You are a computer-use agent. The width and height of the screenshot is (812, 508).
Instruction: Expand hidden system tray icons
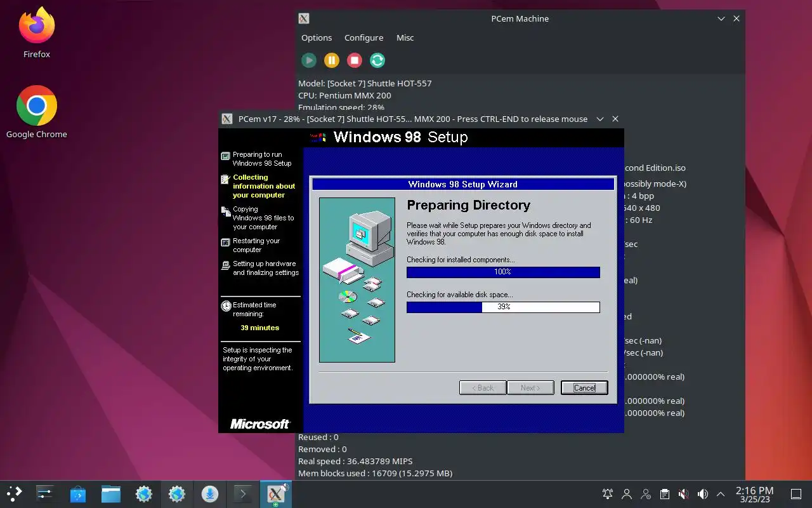[x=721, y=494]
